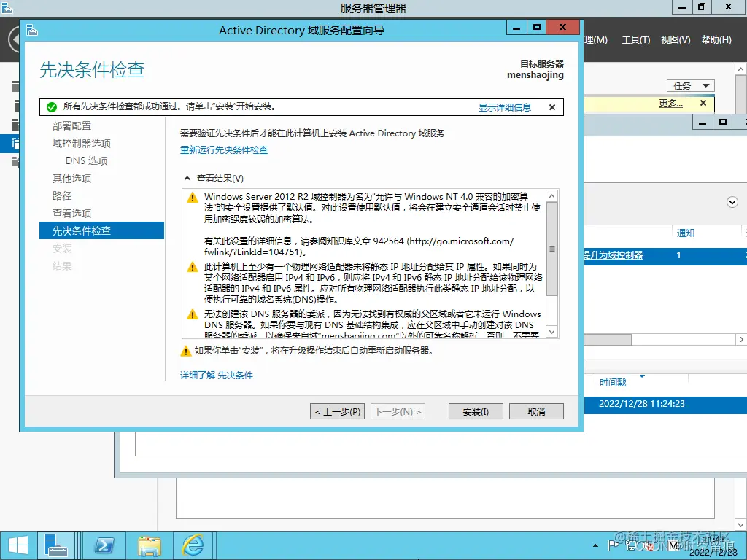This screenshot has width=747, height=560.
Task: Click the 时间戳 sort arrow indicator
Action: [642, 376]
